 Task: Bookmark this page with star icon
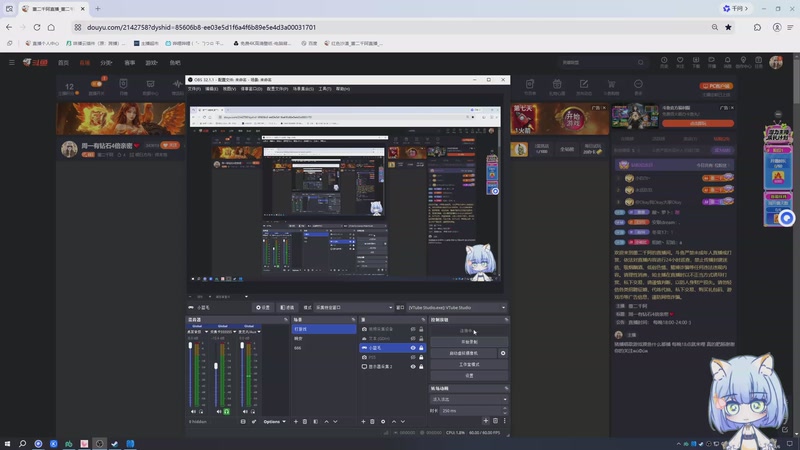pos(729,27)
